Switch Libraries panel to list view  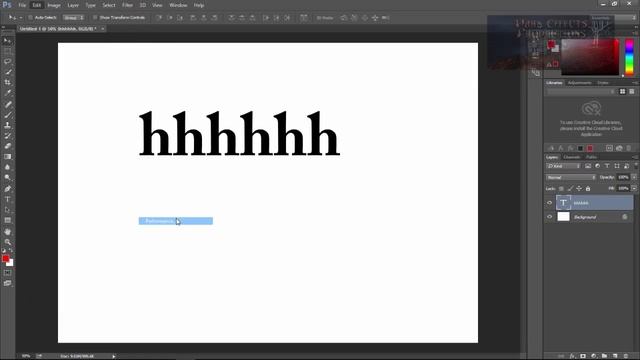[x=631, y=91]
